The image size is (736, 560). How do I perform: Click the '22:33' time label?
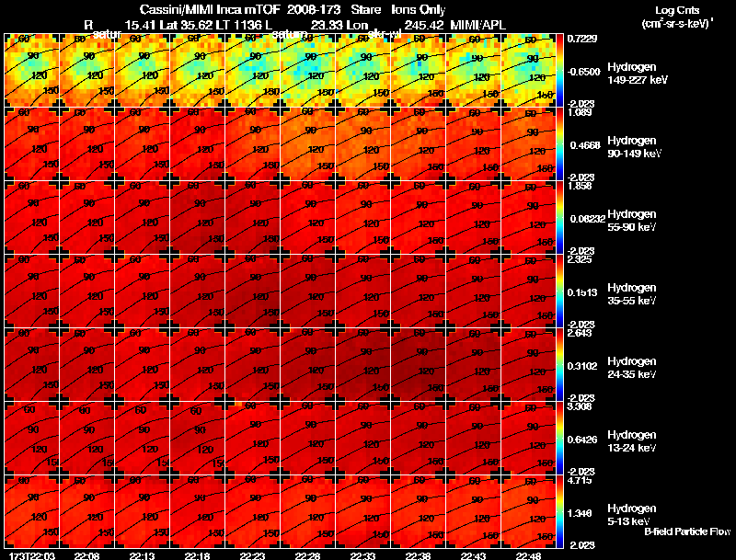pos(362,555)
